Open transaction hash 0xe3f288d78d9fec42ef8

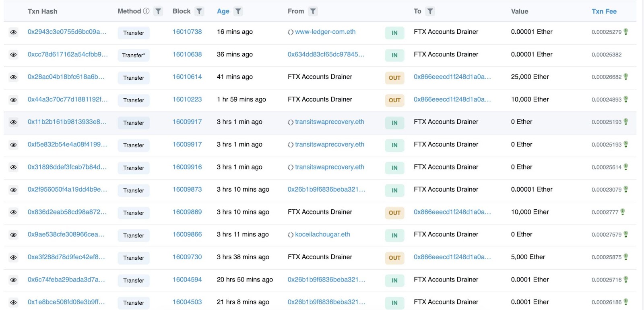click(x=66, y=257)
